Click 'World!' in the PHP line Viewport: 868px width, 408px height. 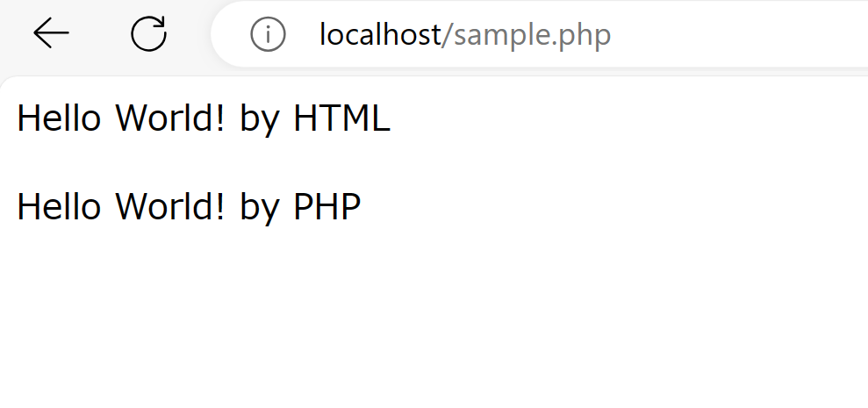[x=169, y=207]
